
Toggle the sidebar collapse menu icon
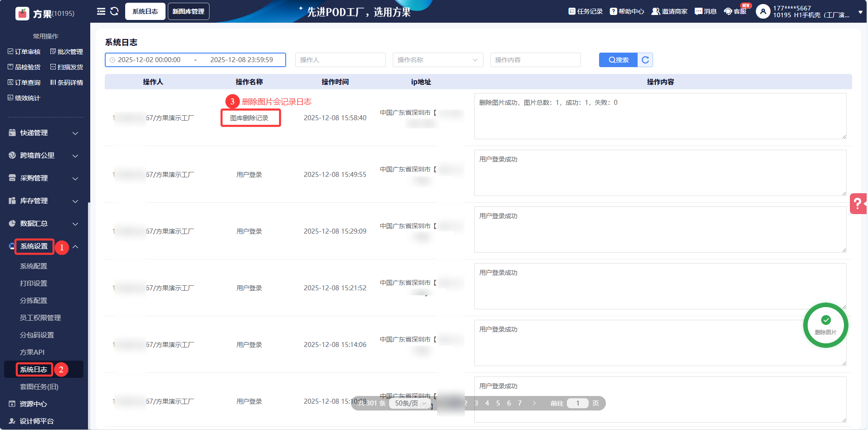(101, 11)
